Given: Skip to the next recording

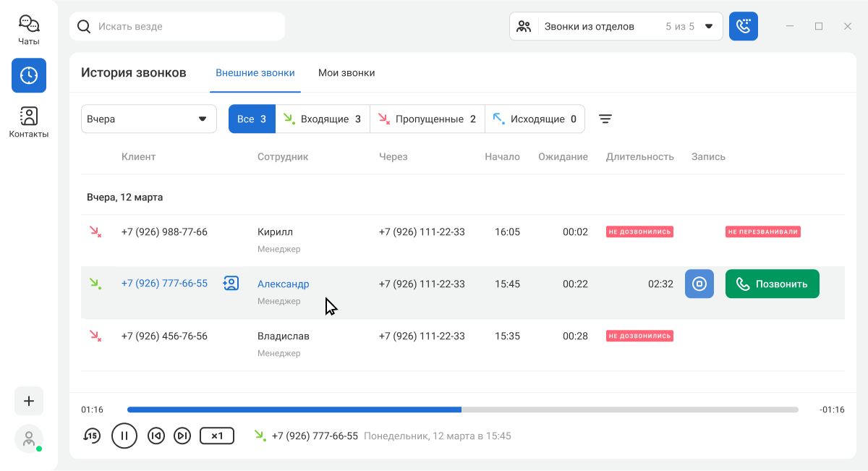Looking at the screenshot, I should pos(182,436).
